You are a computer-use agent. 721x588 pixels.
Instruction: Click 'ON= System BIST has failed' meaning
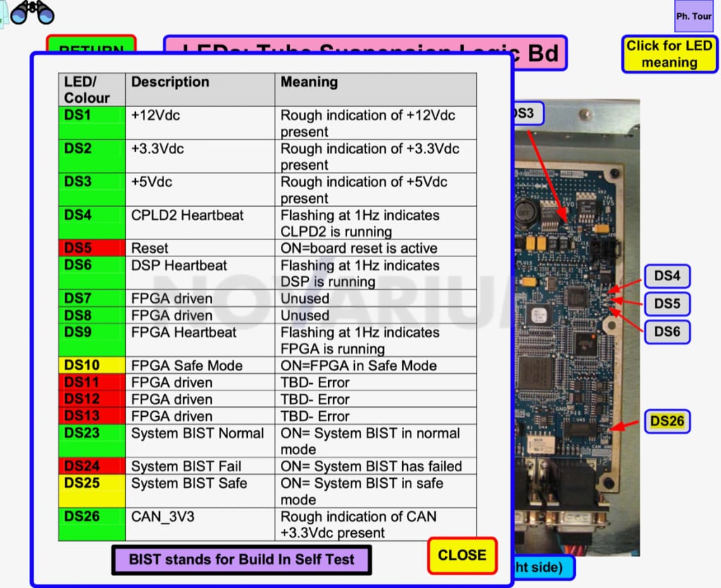point(376,465)
